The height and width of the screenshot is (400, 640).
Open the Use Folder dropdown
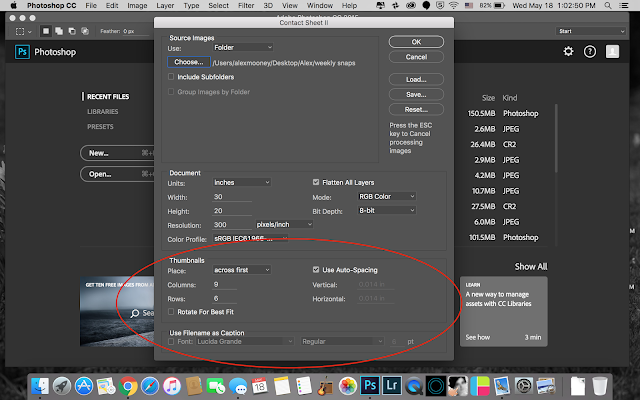pyautogui.click(x=243, y=47)
